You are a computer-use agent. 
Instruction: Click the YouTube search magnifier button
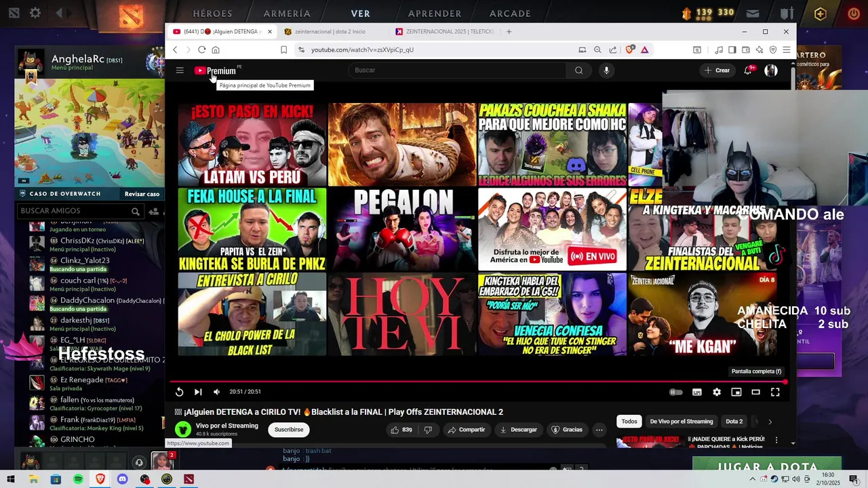[x=578, y=70]
